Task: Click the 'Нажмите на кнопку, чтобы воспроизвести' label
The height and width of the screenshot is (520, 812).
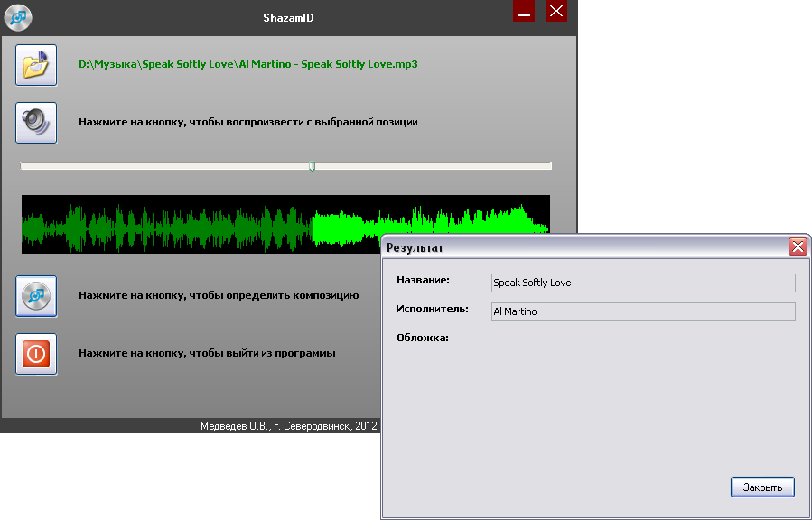Action: click(x=248, y=123)
